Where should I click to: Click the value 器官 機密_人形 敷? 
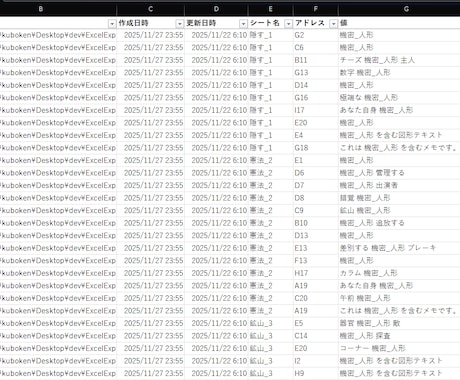pyautogui.click(x=370, y=323)
